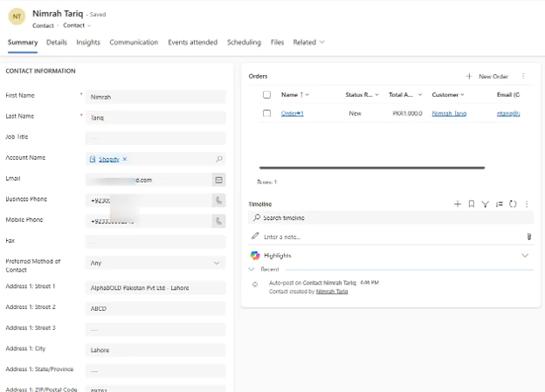Attach a file with paperclip icon
Viewport: 545px width, 392px height.
pyautogui.click(x=529, y=237)
